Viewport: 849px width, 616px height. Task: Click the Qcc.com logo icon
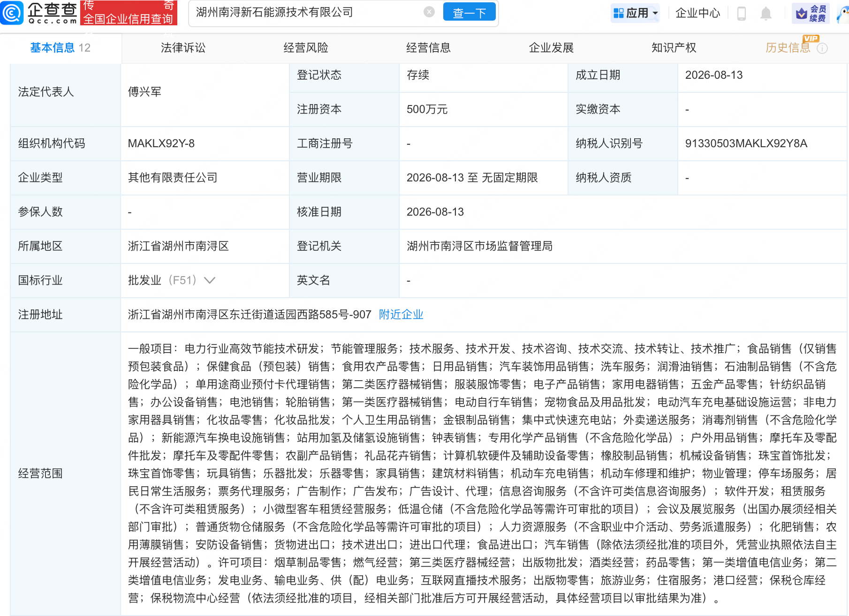12,13
